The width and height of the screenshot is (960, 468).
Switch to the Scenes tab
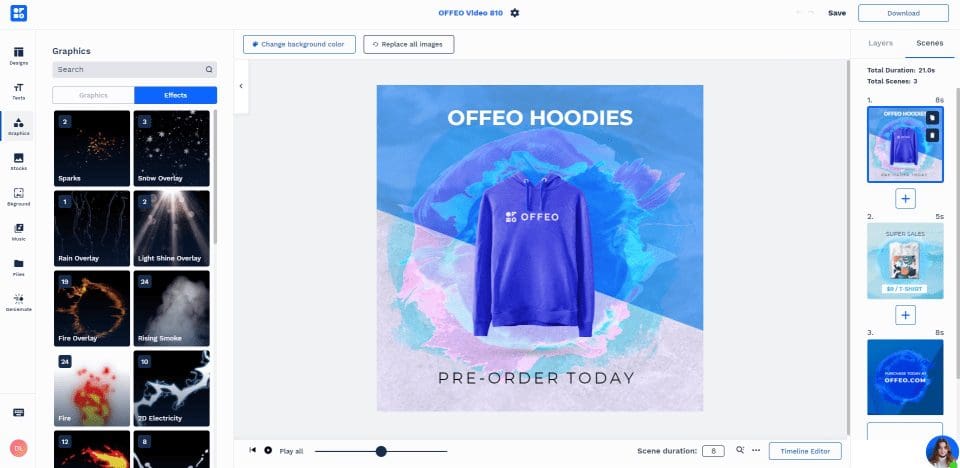click(929, 43)
